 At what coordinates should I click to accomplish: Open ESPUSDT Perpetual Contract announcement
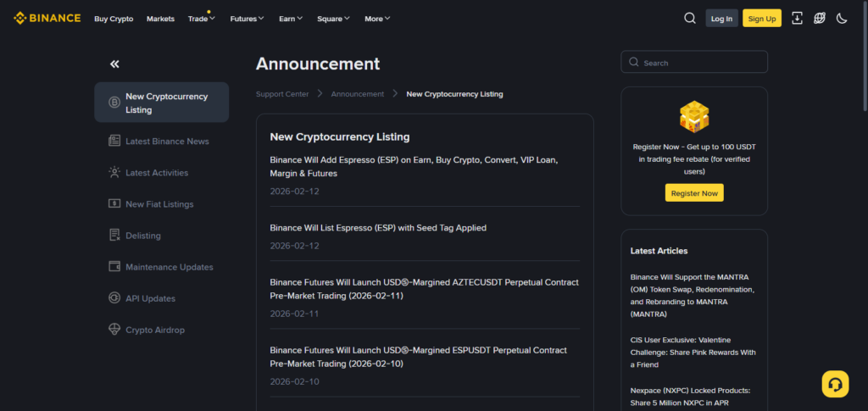coord(419,357)
